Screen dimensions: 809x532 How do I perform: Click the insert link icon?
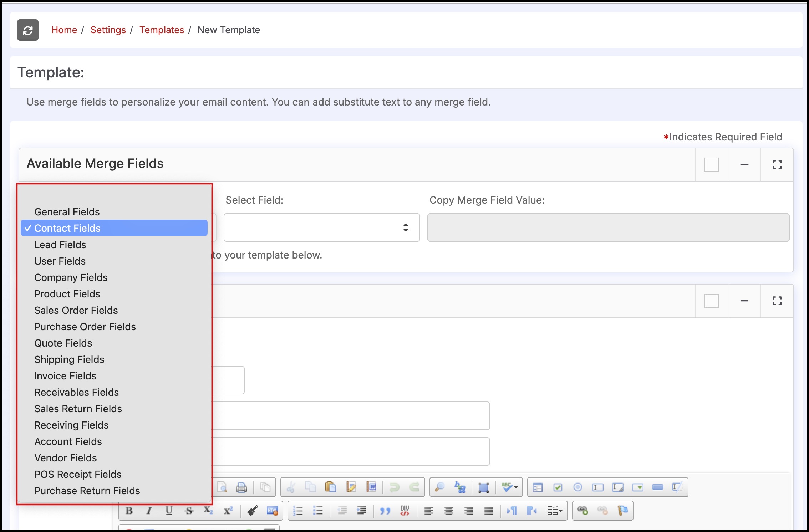click(582, 511)
